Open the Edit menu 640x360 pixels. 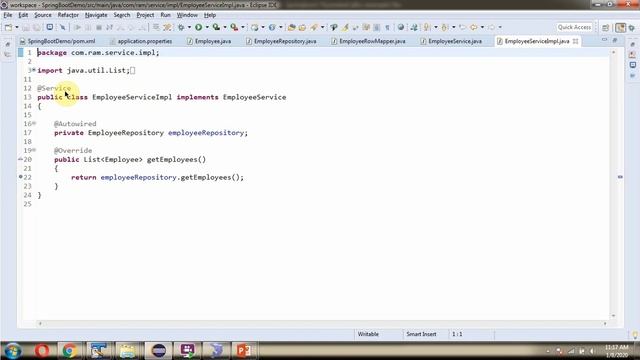click(23, 15)
